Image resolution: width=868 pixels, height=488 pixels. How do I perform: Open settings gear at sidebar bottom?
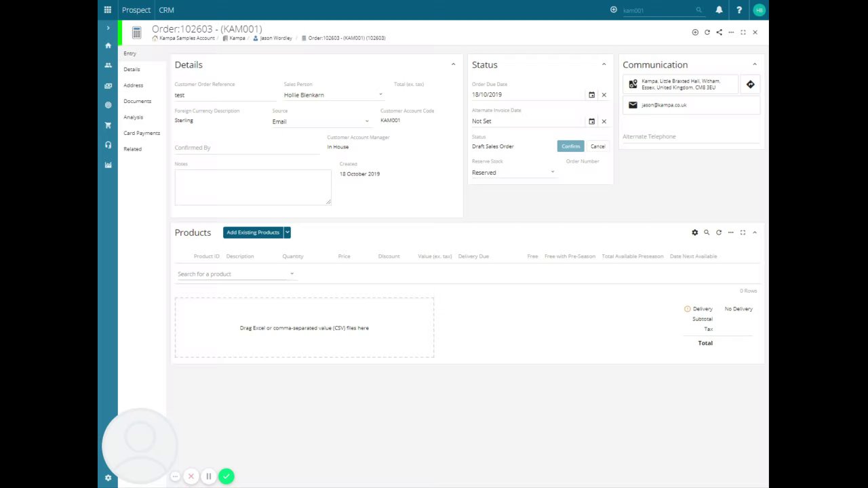[x=108, y=478]
